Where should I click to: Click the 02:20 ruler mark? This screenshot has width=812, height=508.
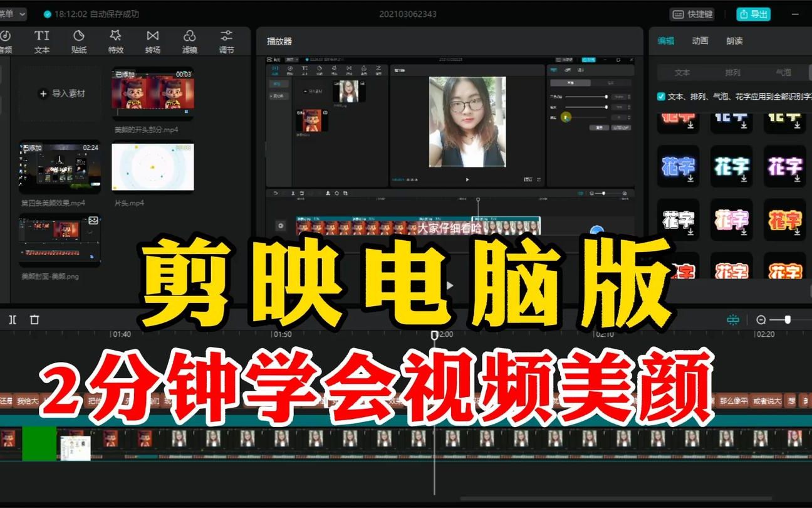coord(765,334)
